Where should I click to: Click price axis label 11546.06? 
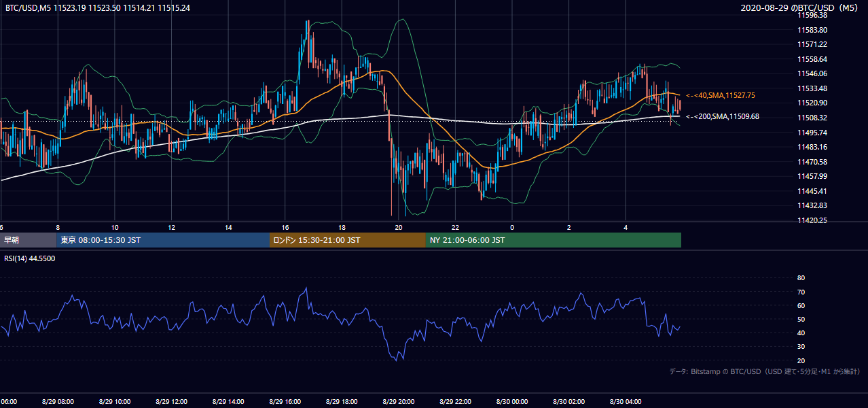coord(812,73)
